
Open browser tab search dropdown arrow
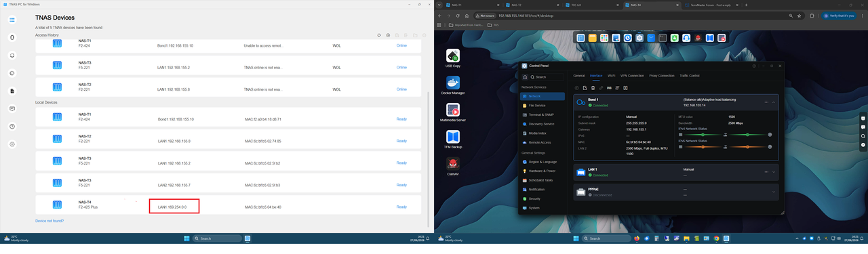coord(439,5)
